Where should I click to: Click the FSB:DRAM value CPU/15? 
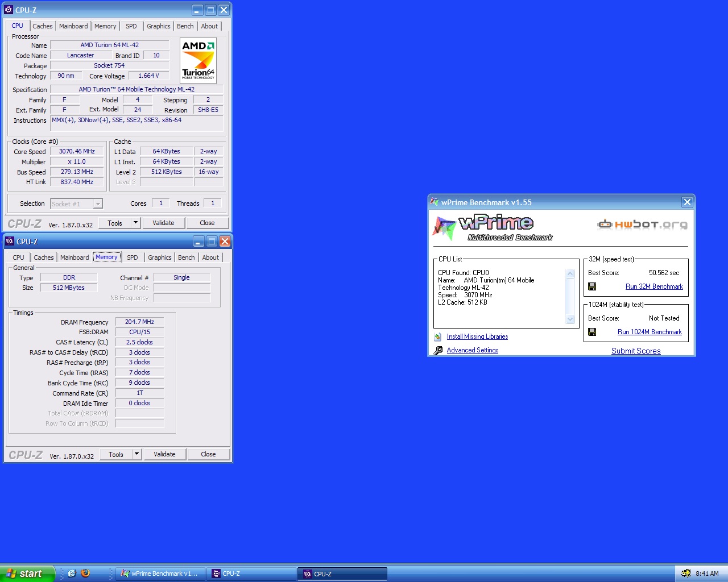click(139, 332)
